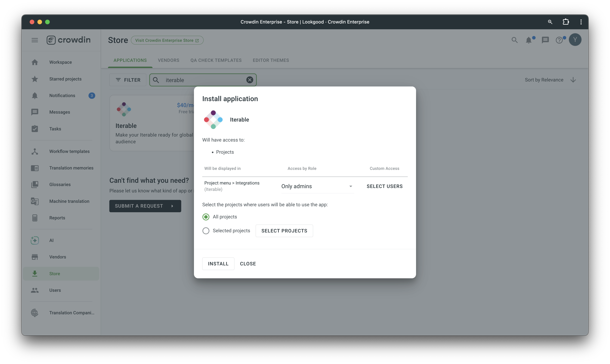Open Machine translation icon
This screenshot has height=364, width=610.
35,201
